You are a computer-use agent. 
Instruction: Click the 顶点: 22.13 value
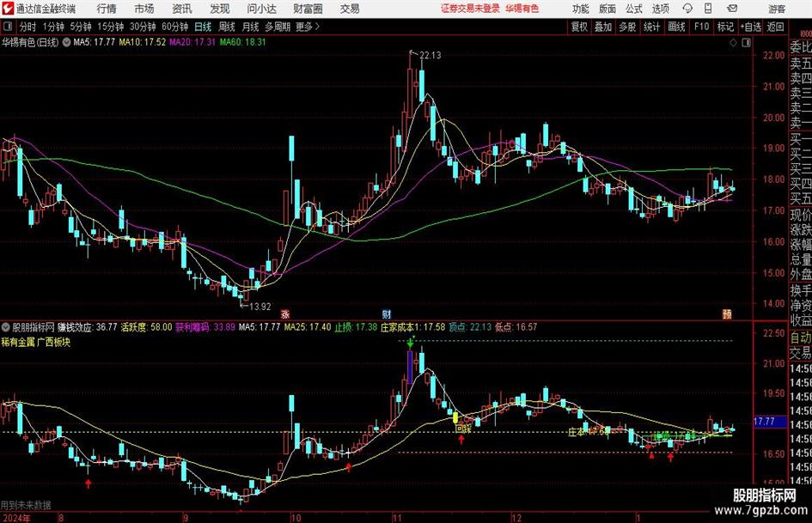click(x=470, y=327)
